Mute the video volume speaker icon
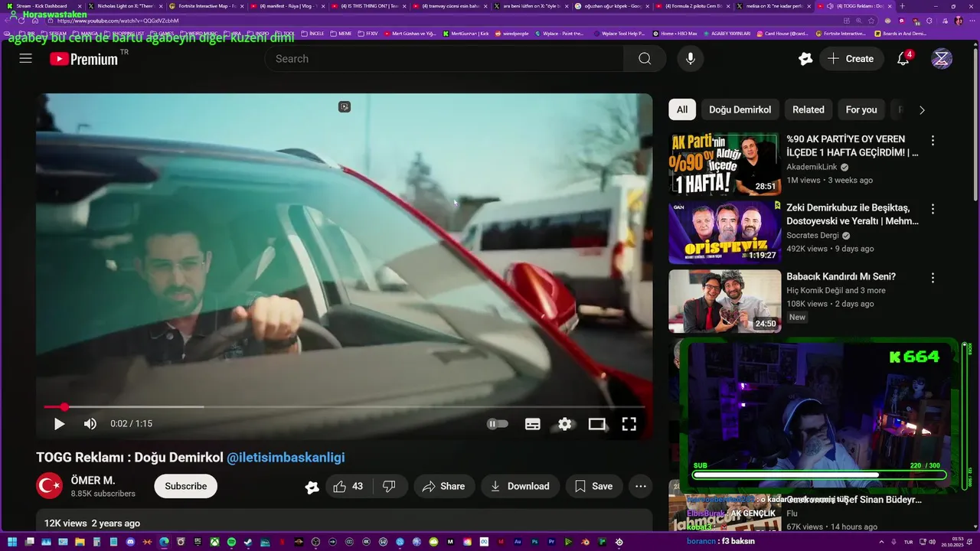 (90, 424)
